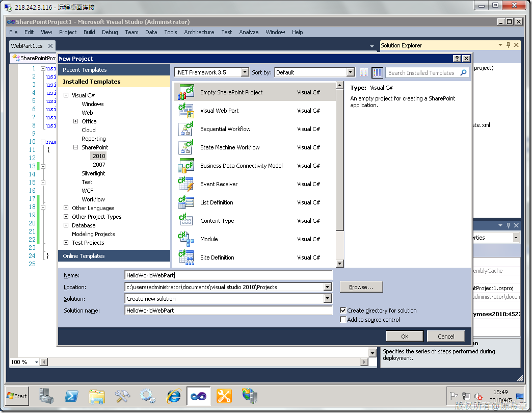532x413 pixels.
Task: Switch to the WebPart1.cs tab
Action: (27, 46)
